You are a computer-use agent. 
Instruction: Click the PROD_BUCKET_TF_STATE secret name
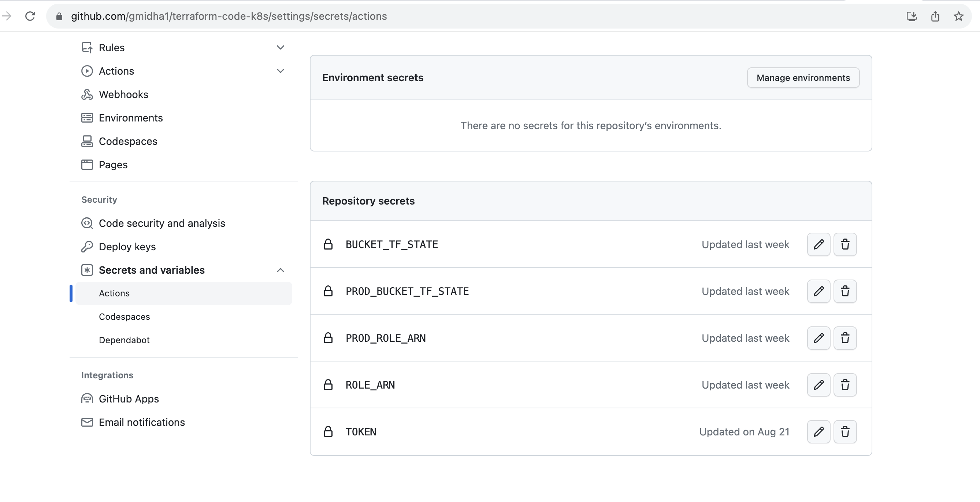tap(407, 291)
